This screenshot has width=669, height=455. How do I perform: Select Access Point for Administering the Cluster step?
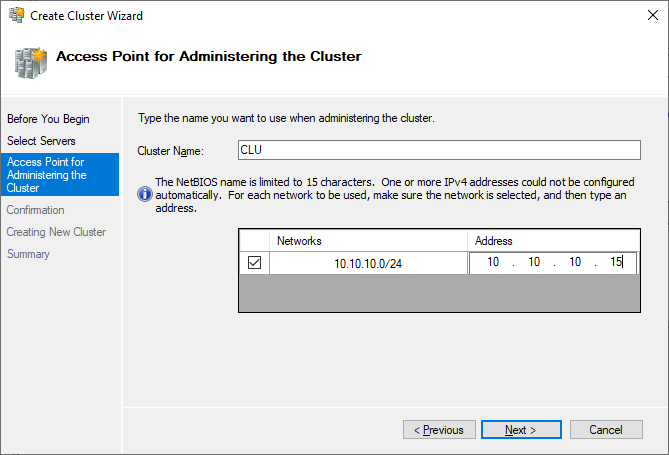60,175
